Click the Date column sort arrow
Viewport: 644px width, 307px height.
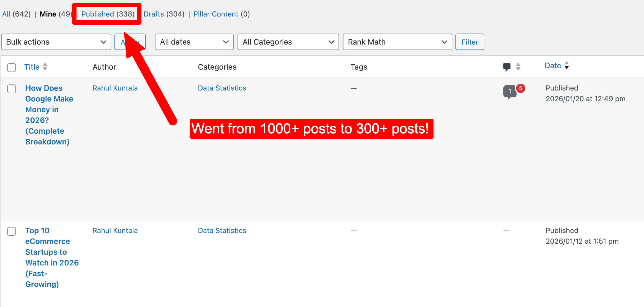coord(567,65)
